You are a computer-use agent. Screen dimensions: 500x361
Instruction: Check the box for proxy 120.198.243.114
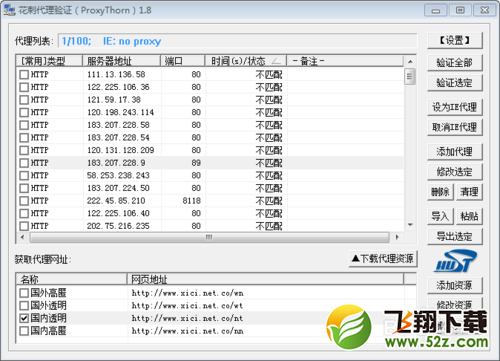[24, 112]
